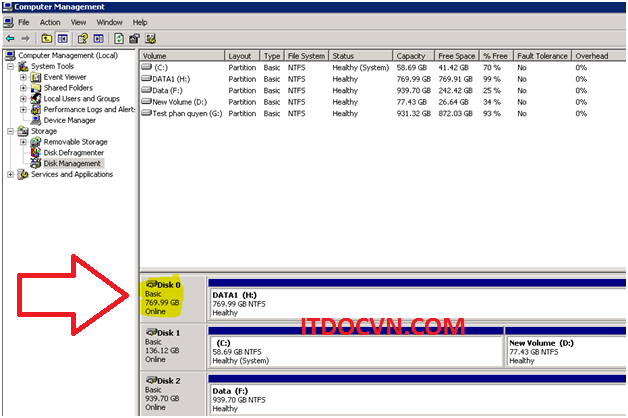Expand Services and Applications node
Image resolution: width=628 pixels, height=418 pixels.
[11, 175]
